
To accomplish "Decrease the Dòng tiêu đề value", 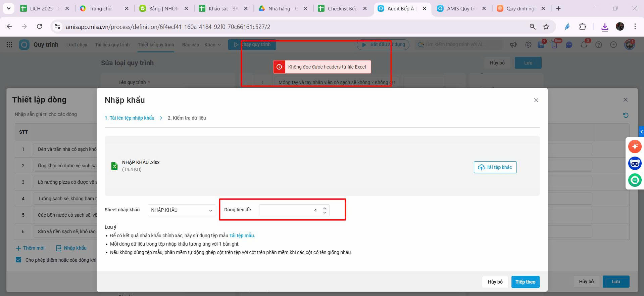I will pos(325,213).
